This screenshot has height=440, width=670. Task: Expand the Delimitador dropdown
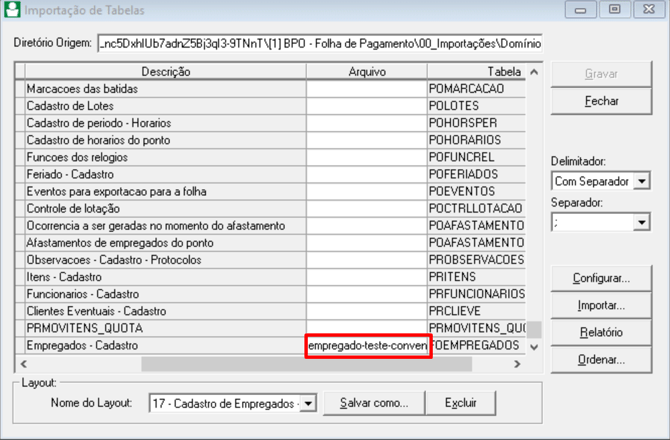click(x=641, y=181)
